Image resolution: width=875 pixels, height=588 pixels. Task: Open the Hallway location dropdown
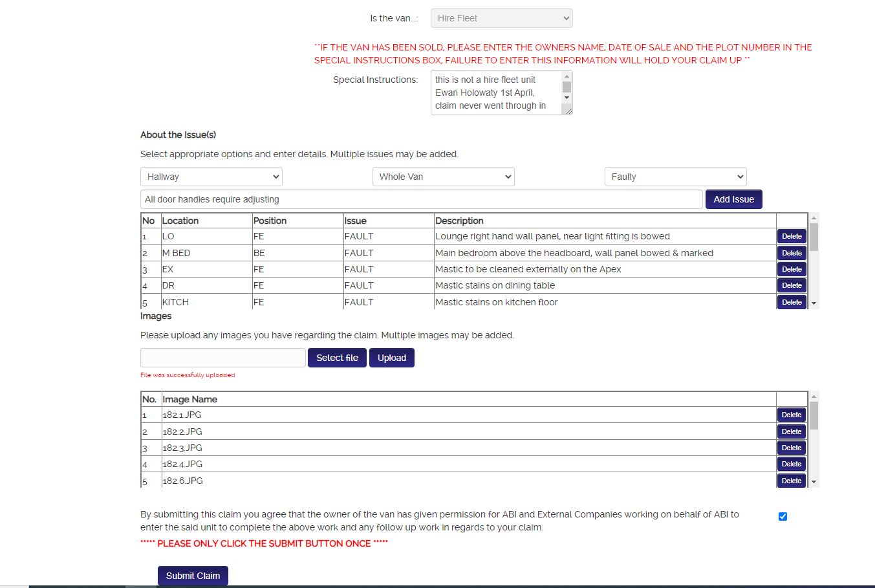point(211,177)
